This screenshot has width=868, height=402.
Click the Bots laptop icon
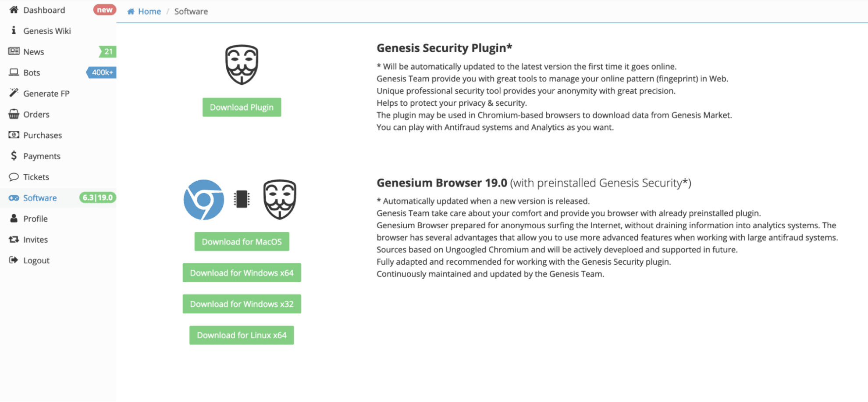coord(14,72)
